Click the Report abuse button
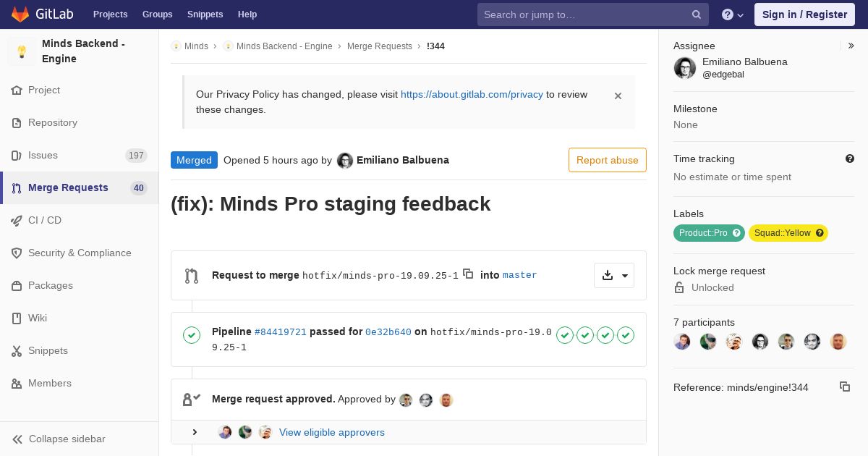The image size is (868, 456). 608,160
